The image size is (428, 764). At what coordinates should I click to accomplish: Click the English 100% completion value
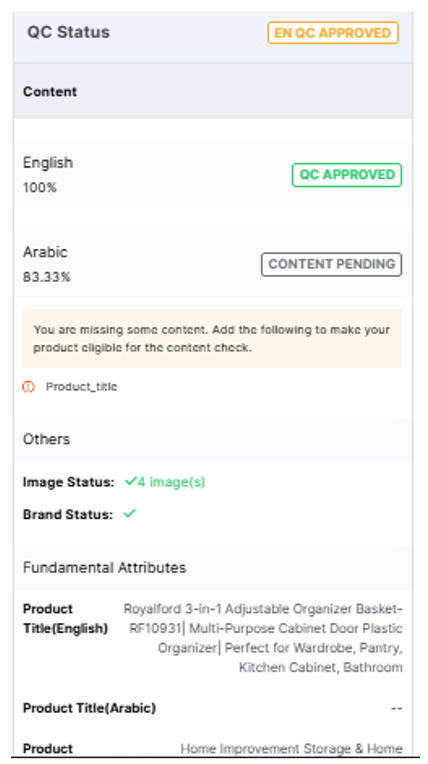coord(40,188)
